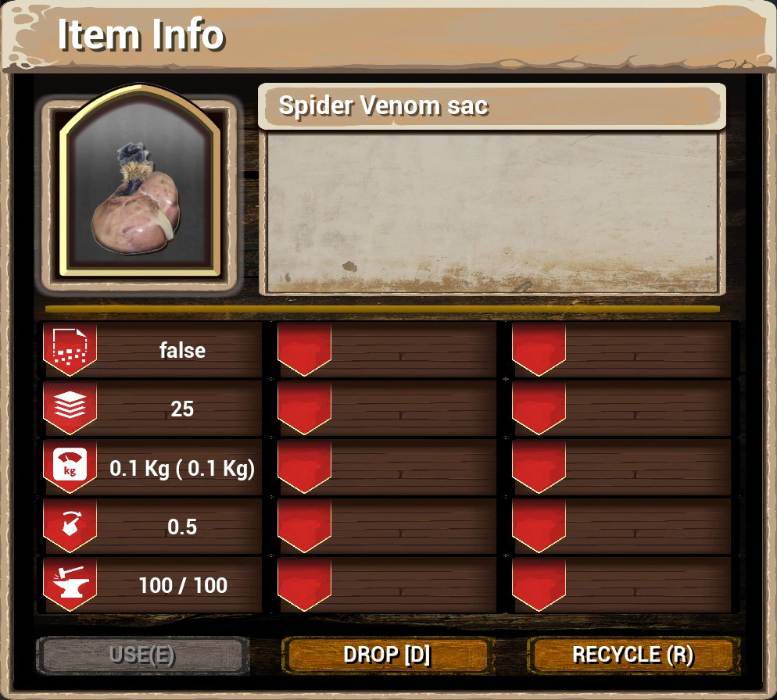Click the greyed-out USE(E) button
Viewport: 777px width, 700px height.
point(142,655)
